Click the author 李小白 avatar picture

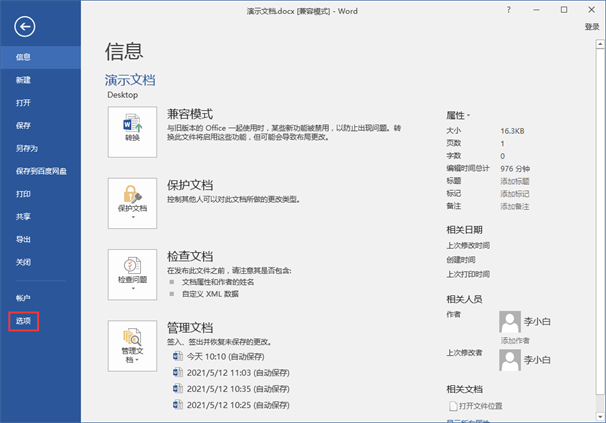pos(510,321)
